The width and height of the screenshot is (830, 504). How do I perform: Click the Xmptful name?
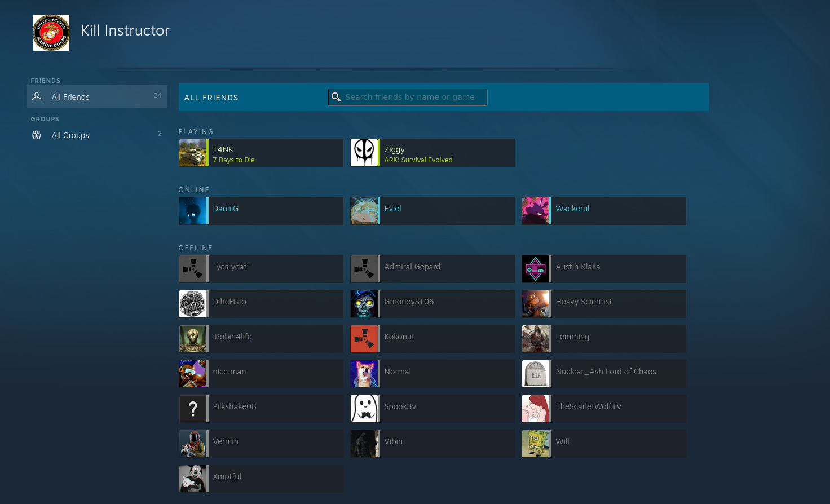pyautogui.click(x=227, y=476)
